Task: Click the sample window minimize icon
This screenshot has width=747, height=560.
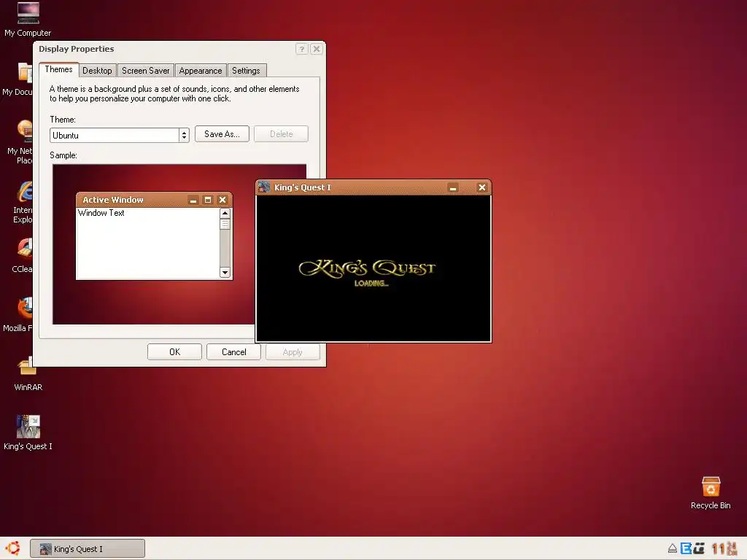Action: 193,200
